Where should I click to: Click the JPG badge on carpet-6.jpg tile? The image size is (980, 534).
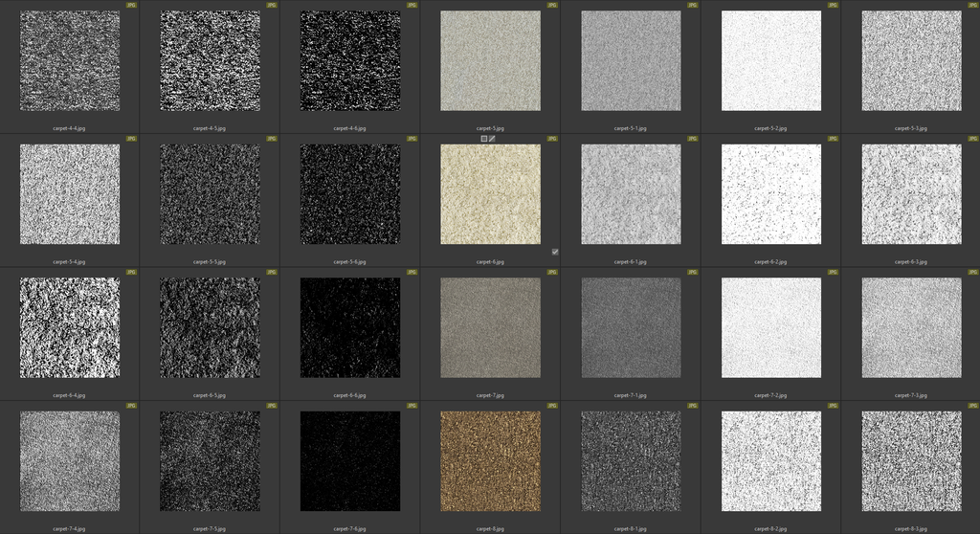pyautogui.click(x=552, y=139)
